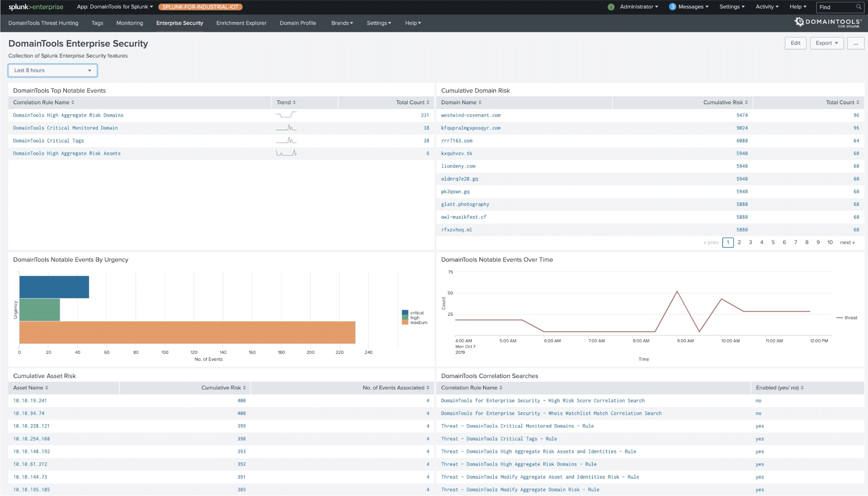Open the Domain Profile tab
The height and width of the screenshot is (496, 868).
[x=297, y=23]
